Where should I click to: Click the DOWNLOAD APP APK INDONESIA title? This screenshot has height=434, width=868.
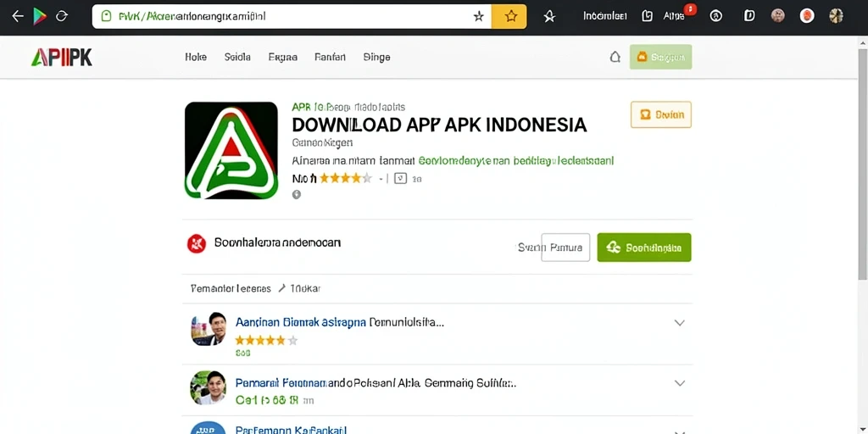[x=439, y=125]
